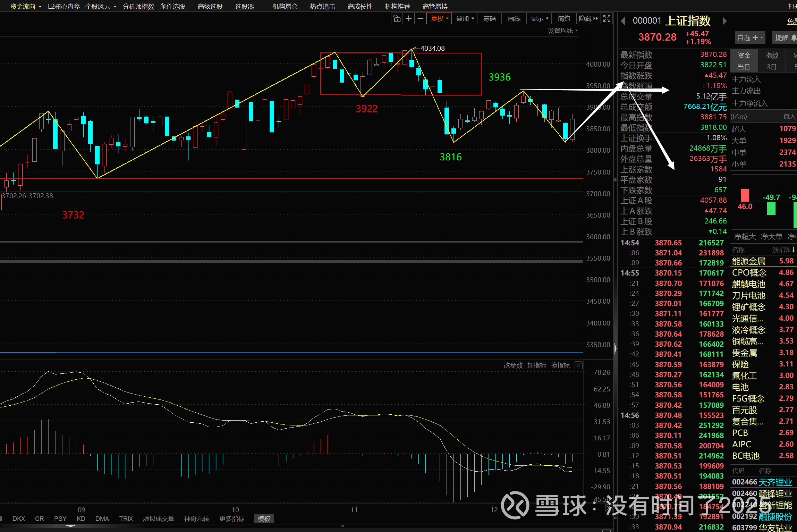
Task: Open the 设置均线 dropdown
Action: point(562,31)
